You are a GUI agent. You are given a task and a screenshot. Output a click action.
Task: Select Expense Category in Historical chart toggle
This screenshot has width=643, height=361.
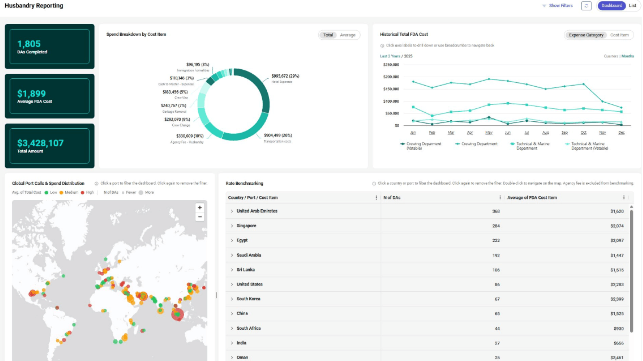[586, 35]
